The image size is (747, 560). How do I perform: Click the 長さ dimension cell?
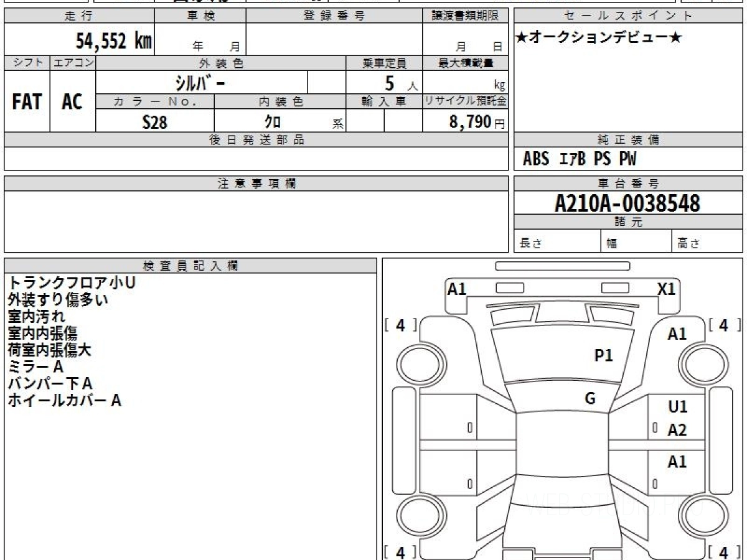[x=557, y=242]
